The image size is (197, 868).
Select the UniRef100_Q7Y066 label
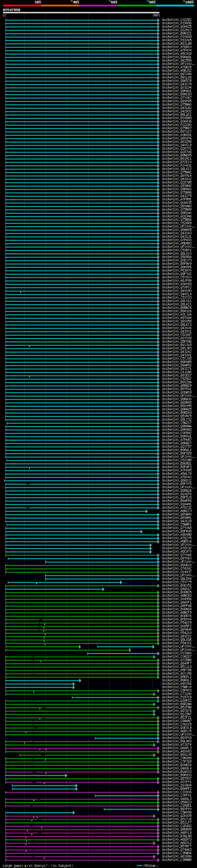point(177,555)
